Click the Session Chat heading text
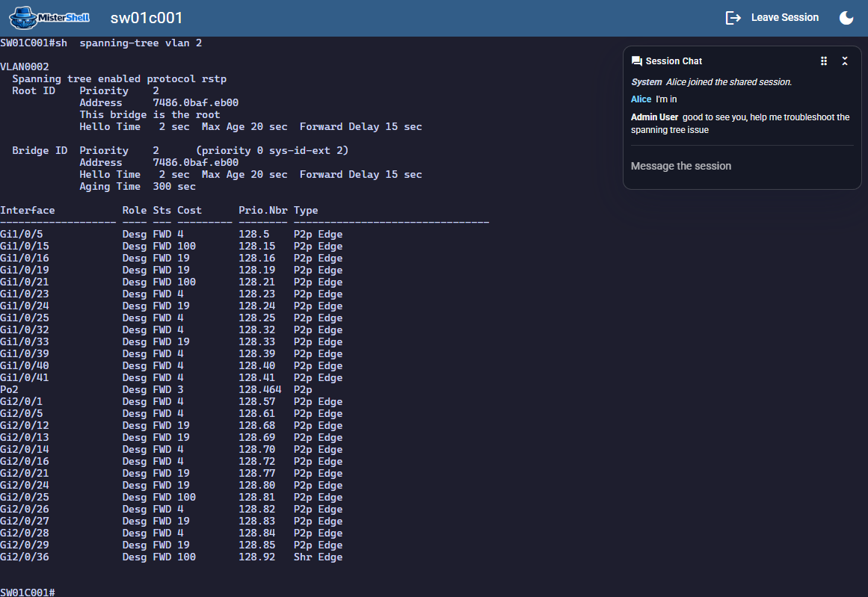This screenshot has height=597, width=868. tap(674, 61)
